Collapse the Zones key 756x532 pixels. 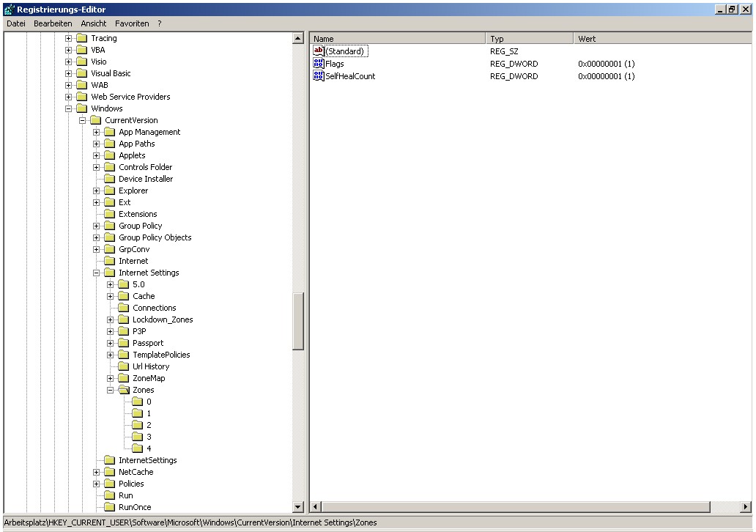[111, 390]
